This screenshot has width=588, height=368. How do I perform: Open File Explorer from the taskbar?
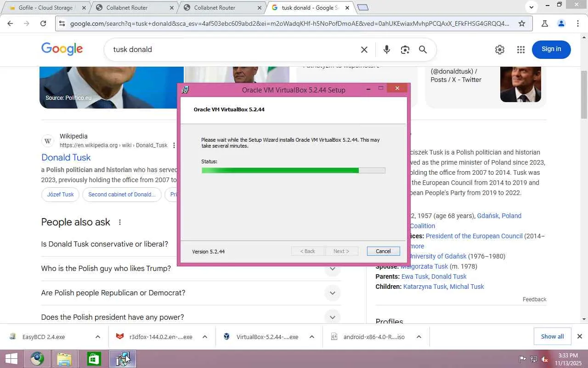[x=64, y=359]
